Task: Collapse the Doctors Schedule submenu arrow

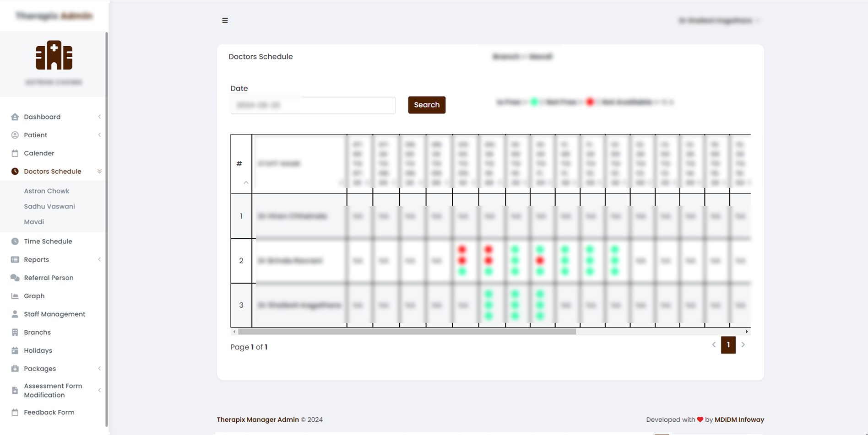Action: [99, 172]
